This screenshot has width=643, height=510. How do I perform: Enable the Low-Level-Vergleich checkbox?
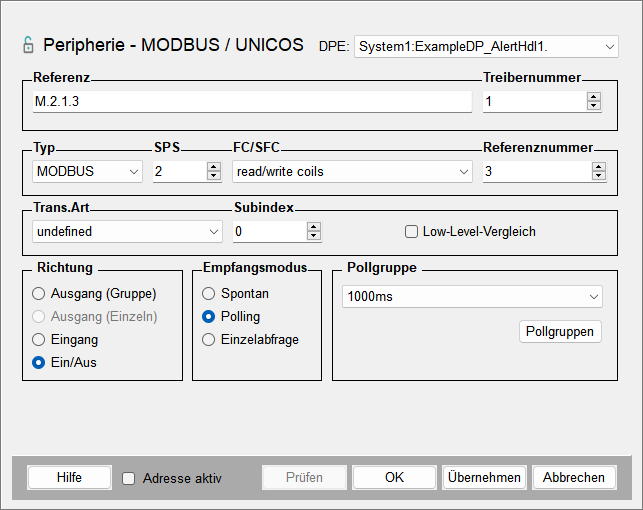(x=411, y=232)
